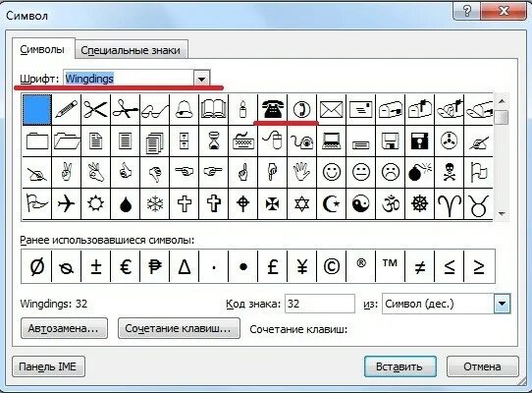532x393 pixels.
Task: Select the keyboard symbol
Action: click(x=242, y=140)
